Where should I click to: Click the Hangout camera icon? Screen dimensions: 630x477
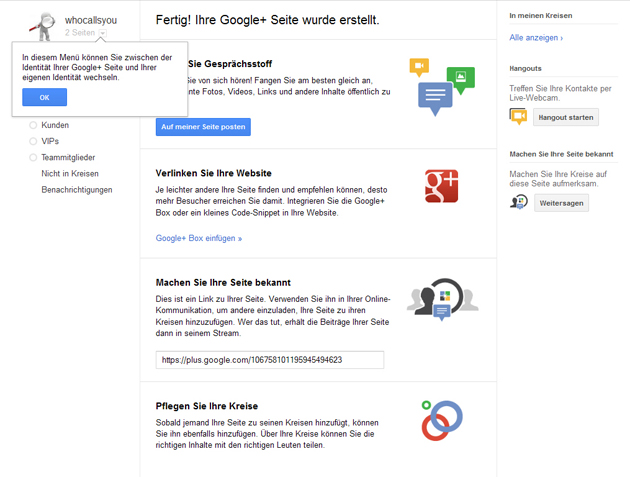518,117
